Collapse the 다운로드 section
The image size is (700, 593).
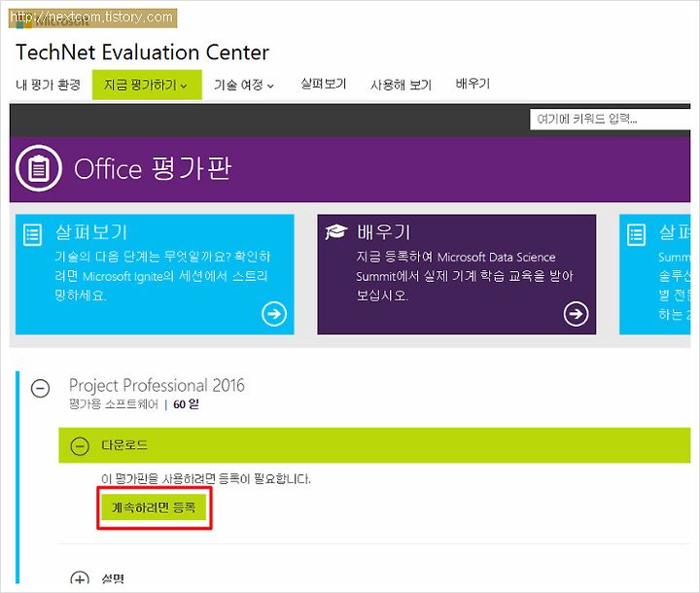[x=80, y=445]
